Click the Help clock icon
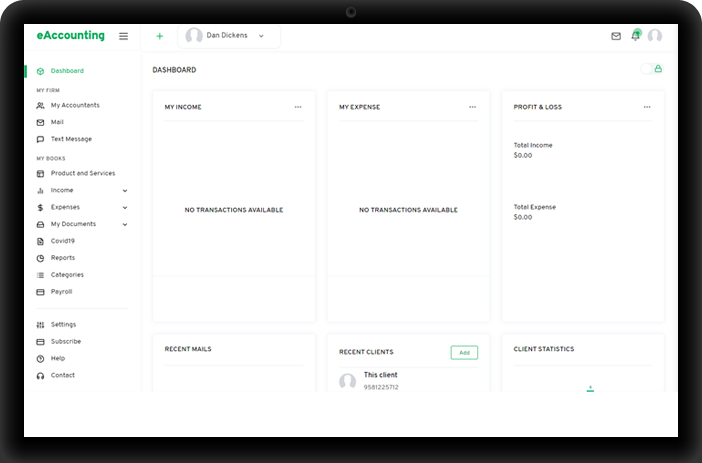 (40, 359)
